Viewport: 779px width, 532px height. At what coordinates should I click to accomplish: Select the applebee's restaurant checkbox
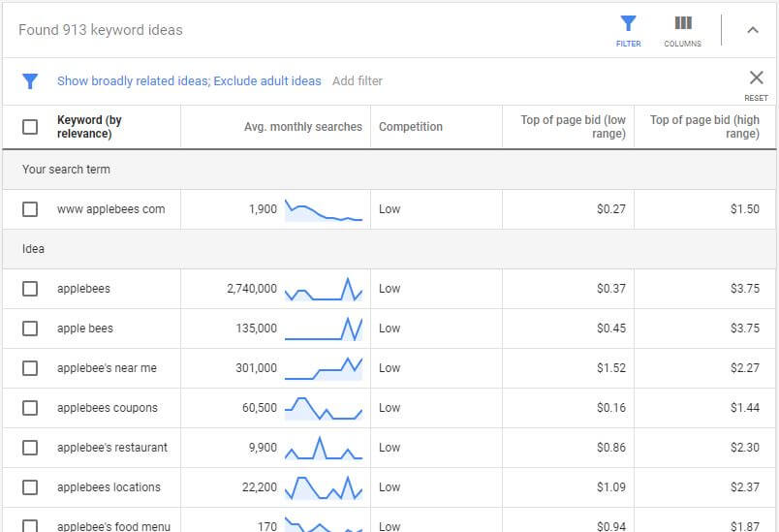(x=30, y=448)
